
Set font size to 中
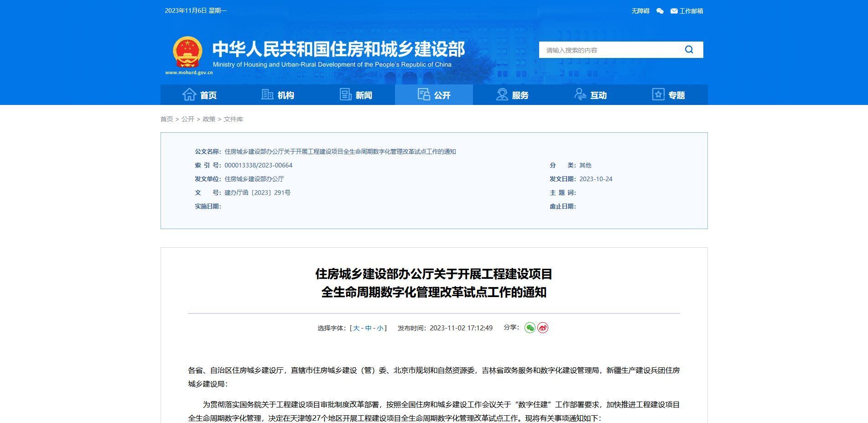tap(368, 328)
